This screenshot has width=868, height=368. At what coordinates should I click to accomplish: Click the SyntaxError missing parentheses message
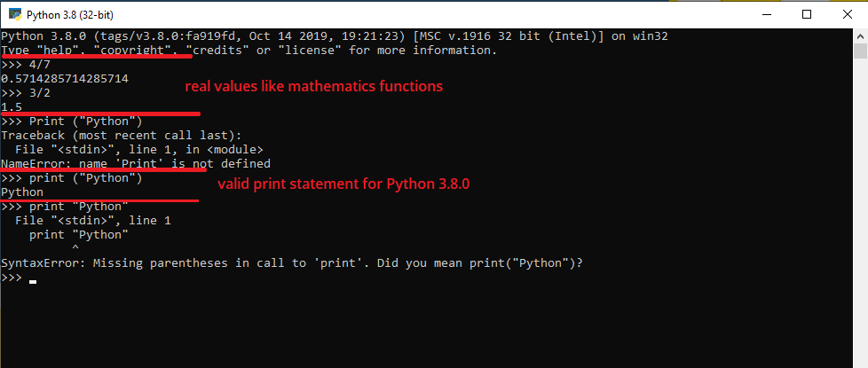(292, 262)
